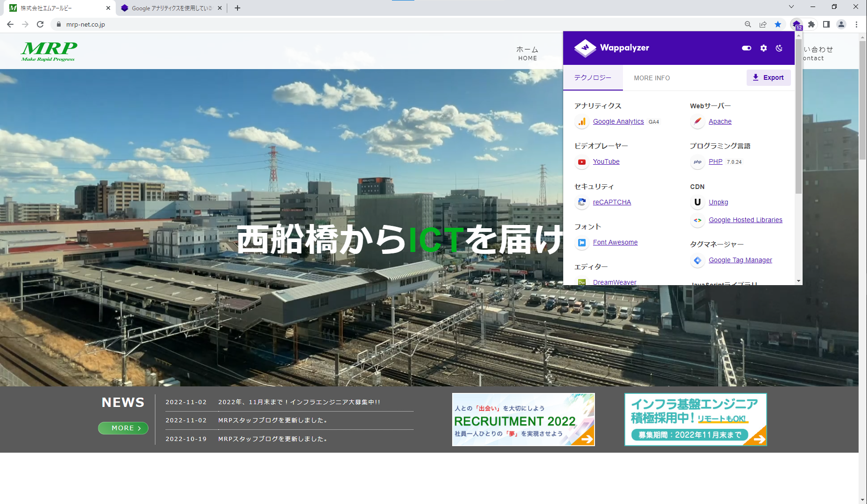Open Chrome profile avatar icon
Image resolution: width=867 pixels, height=504 pixels.
click(x=841, y=24)
